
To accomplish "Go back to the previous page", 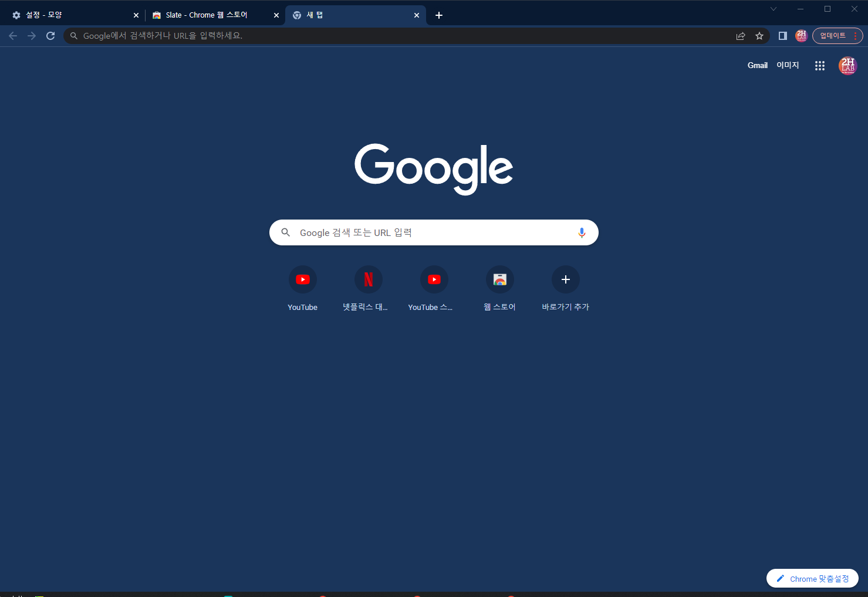I will pos(13,36).
